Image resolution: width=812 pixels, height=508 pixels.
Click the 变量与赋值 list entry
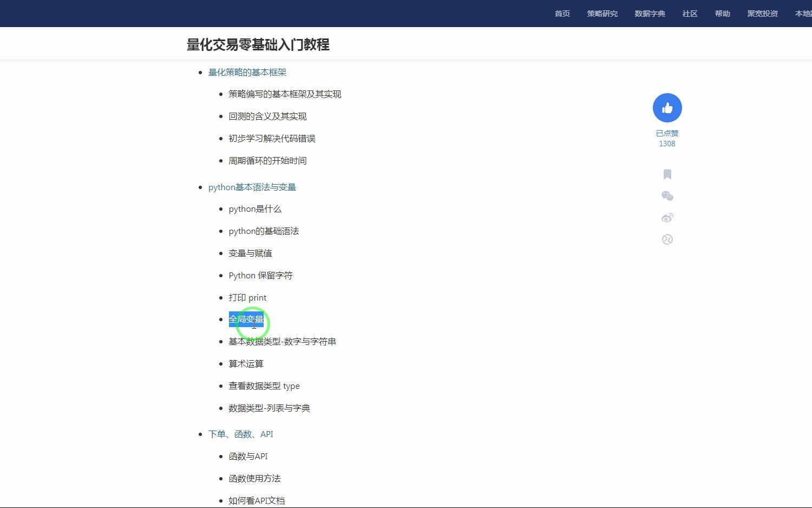[250, 253]
